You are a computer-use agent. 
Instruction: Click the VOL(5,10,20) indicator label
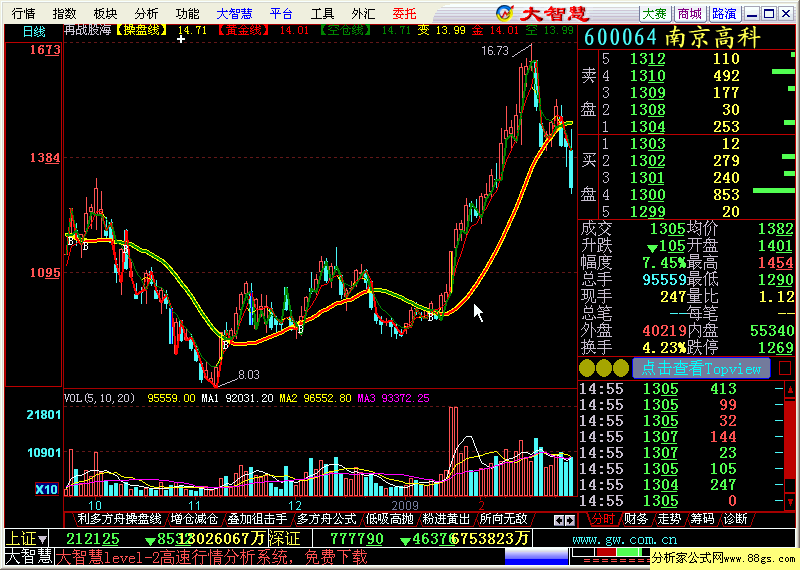click(x=99, y=398)
